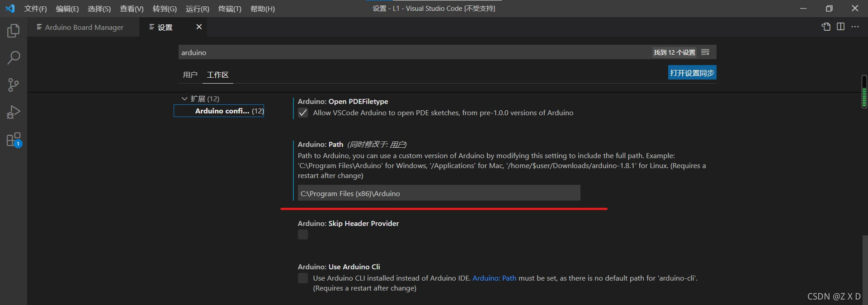Switch to 用户 settings scope tab
The height and width of the screenshot is (305, 868).
(190, 75)
